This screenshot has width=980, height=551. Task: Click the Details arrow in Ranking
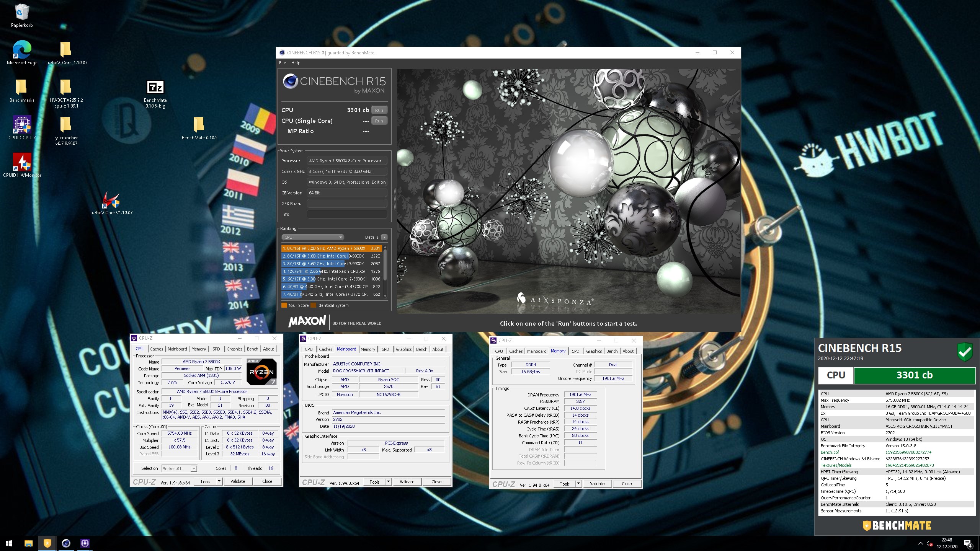384,237
